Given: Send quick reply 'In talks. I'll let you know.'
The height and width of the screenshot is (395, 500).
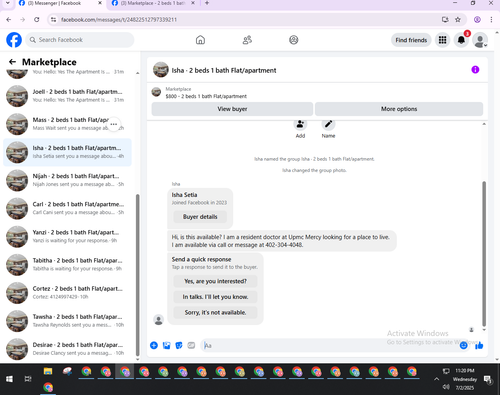Looking at the screenshot, I should 215,297.
